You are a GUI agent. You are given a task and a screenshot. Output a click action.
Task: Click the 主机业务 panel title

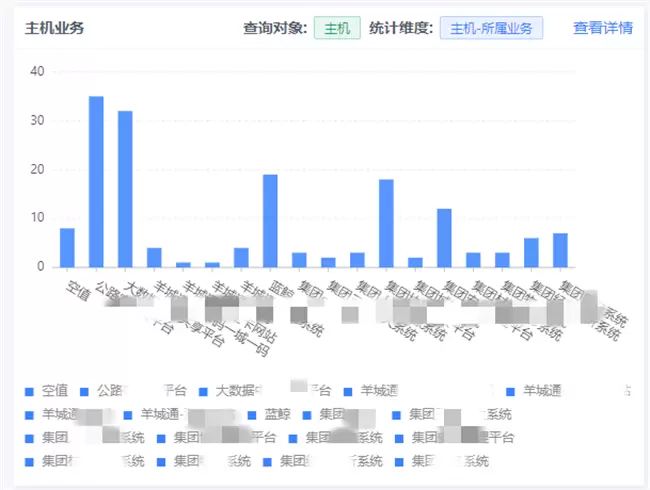pyautogui.click(x=55, y=28)
